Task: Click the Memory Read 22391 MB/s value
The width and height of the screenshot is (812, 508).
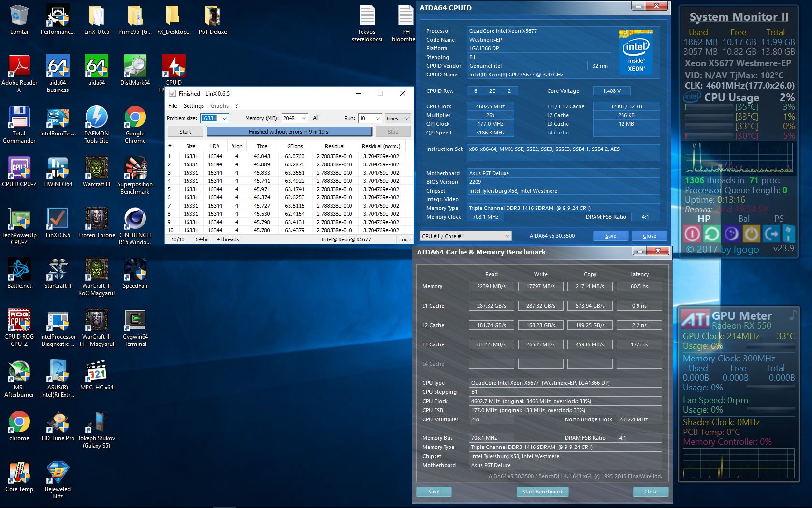Action: (491, 286)
